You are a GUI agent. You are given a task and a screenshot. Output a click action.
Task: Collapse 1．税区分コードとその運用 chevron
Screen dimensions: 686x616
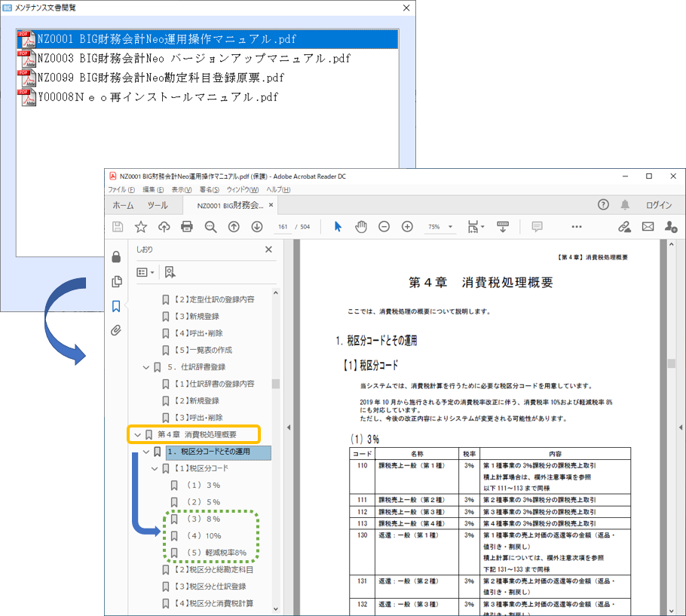coord(146,452)
